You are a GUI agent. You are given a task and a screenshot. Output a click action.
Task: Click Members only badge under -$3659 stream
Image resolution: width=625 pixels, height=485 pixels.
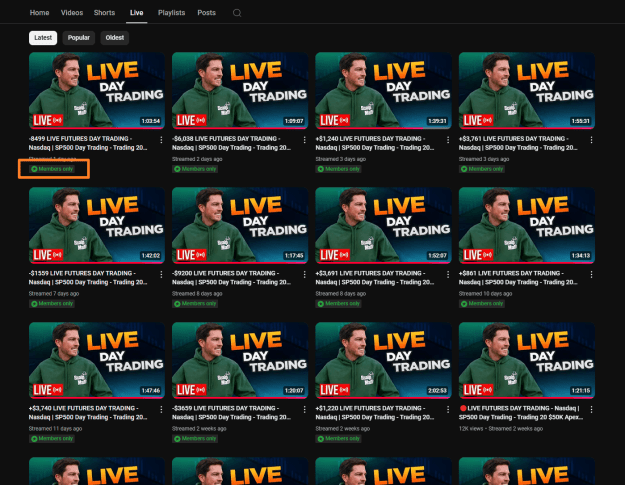pyautogui.click(x=195, y=439)
